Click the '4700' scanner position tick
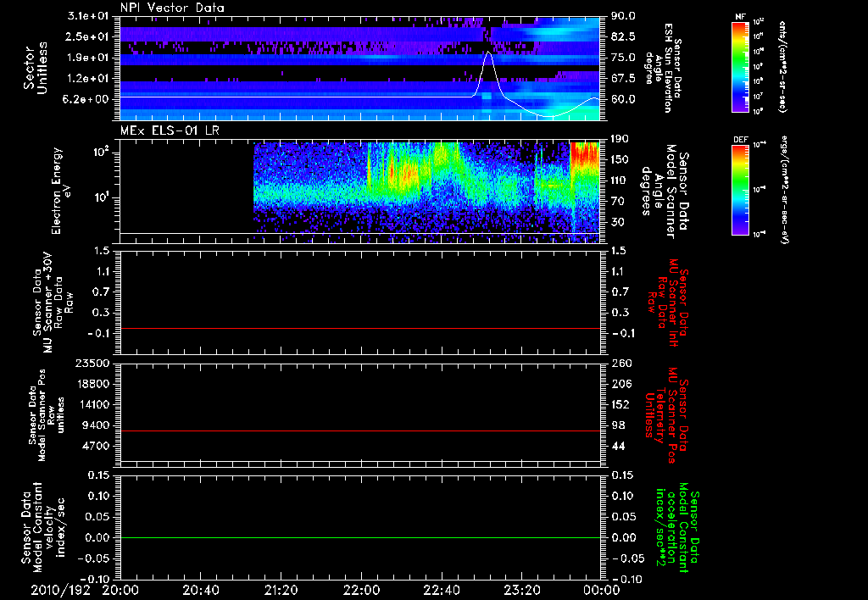This screenshot has width=868, height=600. click(x=96, y=446)
